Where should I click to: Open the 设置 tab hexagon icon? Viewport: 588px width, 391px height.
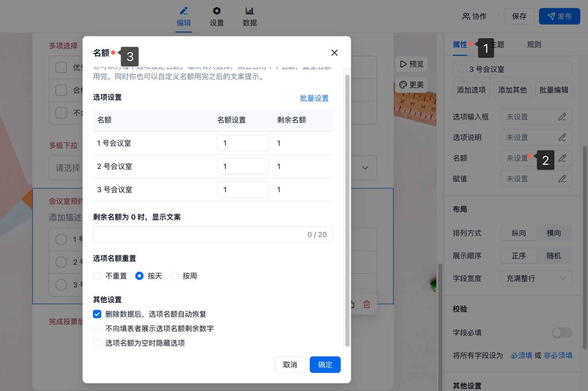point(217,11)
